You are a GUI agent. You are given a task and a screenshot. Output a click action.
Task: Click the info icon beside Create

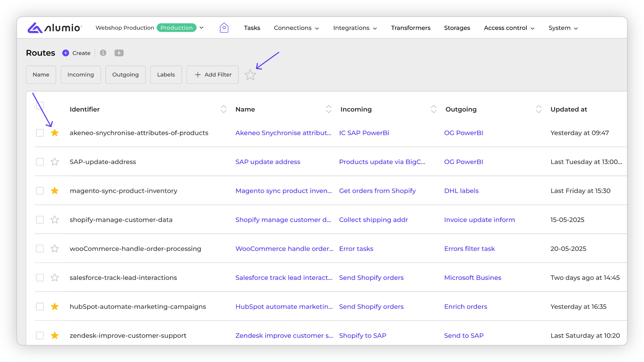tap(103, 53)
